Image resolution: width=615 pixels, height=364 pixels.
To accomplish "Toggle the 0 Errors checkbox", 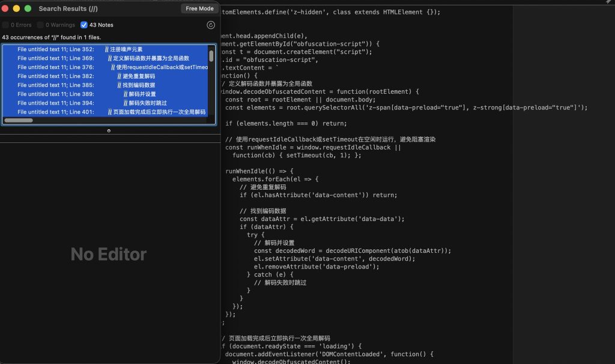I will (5, 25).
